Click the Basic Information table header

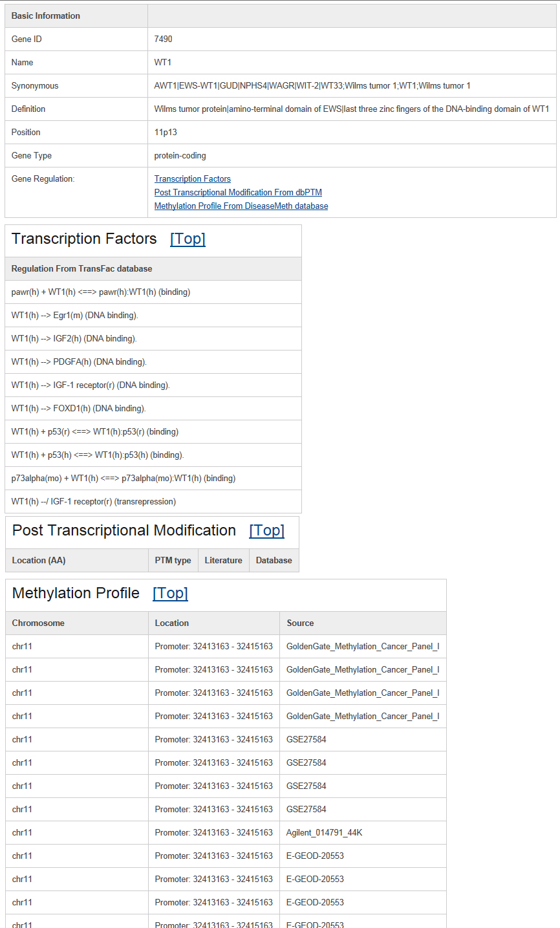pos(76,16)
